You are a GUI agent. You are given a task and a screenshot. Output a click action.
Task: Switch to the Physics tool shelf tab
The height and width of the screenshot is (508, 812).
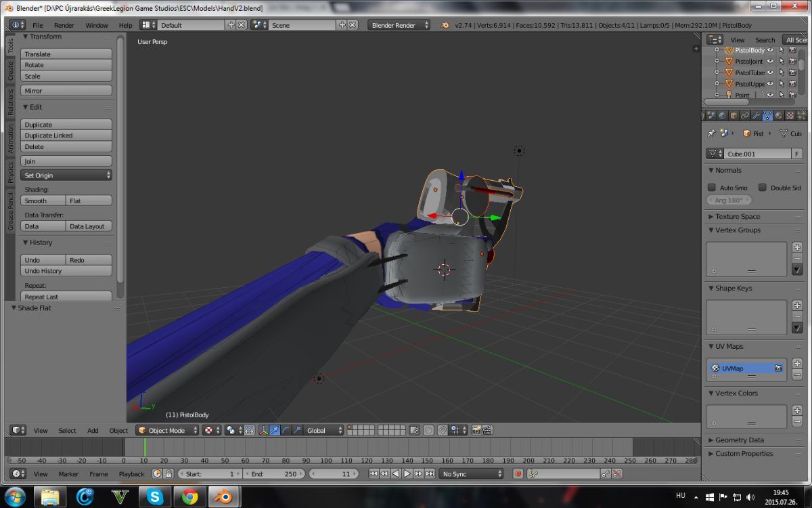(10, 172)
